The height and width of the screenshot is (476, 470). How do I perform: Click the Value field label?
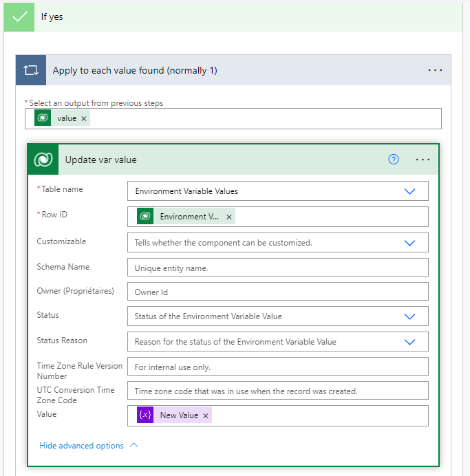pos(47,414)
